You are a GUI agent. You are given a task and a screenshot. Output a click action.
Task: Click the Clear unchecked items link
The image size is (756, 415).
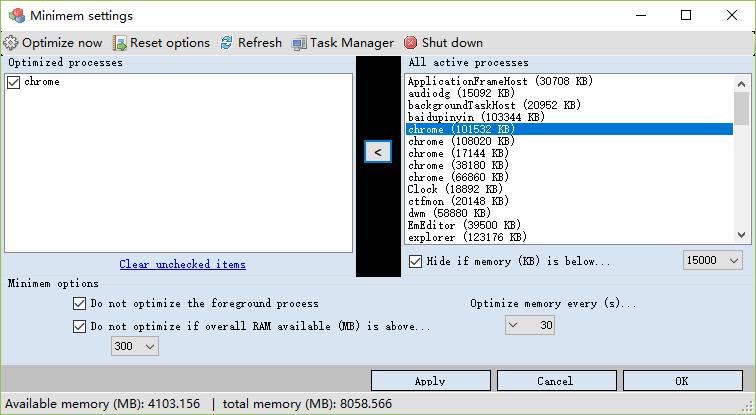click(182, 265)
